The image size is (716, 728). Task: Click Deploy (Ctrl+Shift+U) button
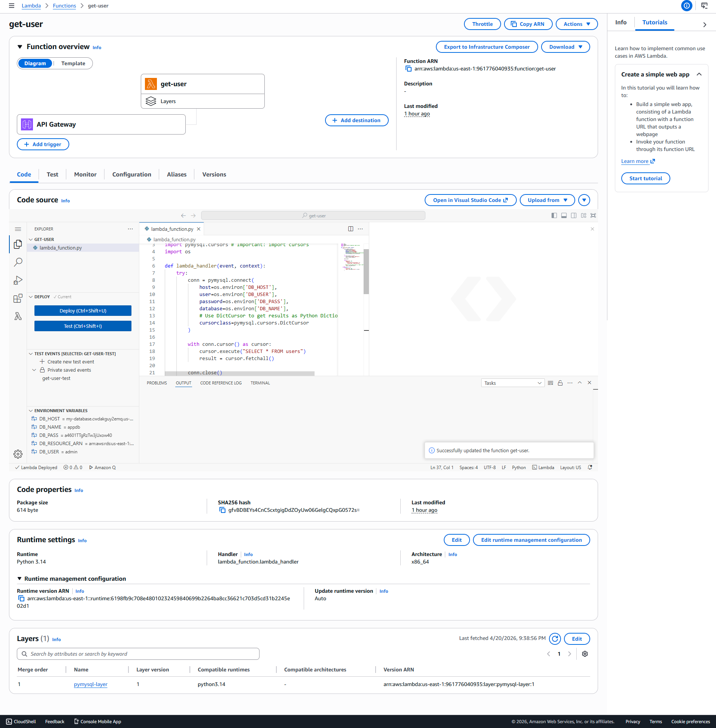tap(83, 311)
